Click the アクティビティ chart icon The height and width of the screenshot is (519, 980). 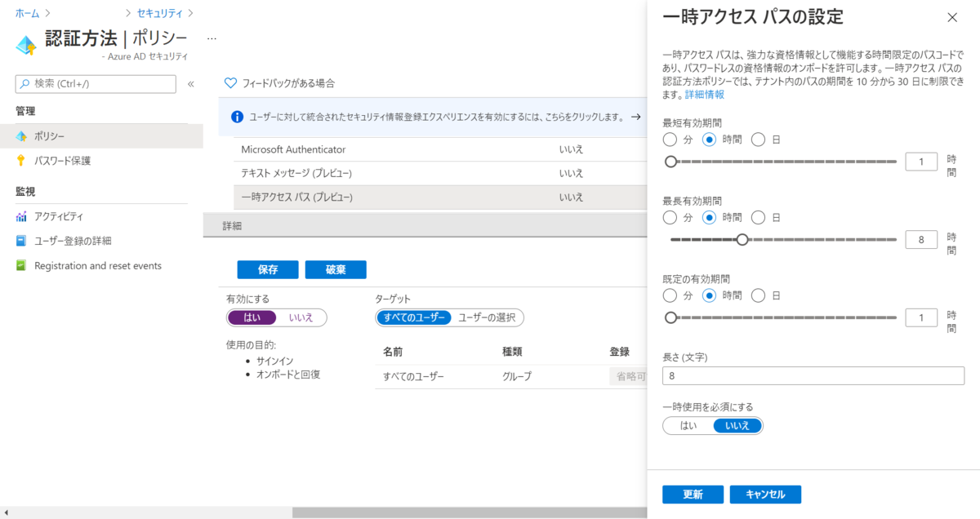tap(21, 216)
